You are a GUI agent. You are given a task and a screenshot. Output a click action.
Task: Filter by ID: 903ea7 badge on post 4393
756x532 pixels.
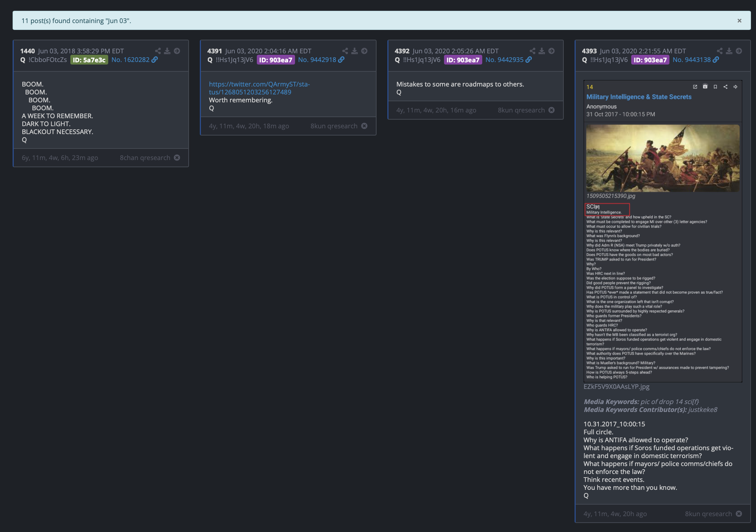650,60
